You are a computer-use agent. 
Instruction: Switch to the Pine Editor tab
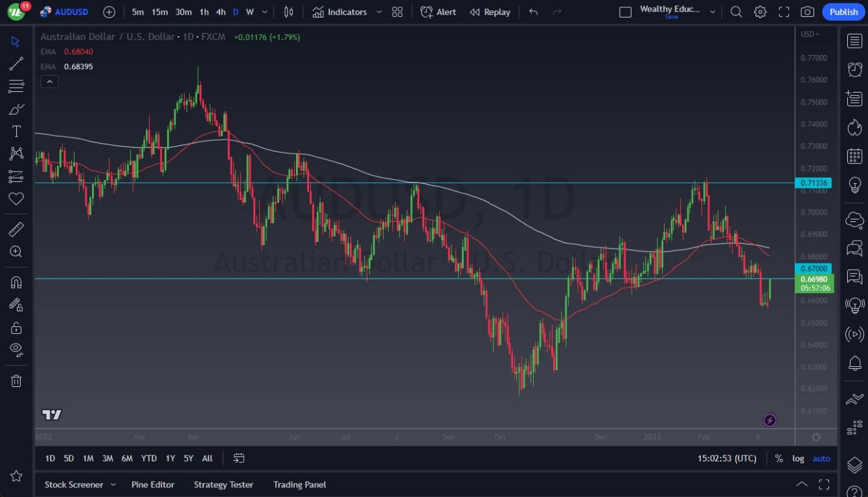point(153,484)
